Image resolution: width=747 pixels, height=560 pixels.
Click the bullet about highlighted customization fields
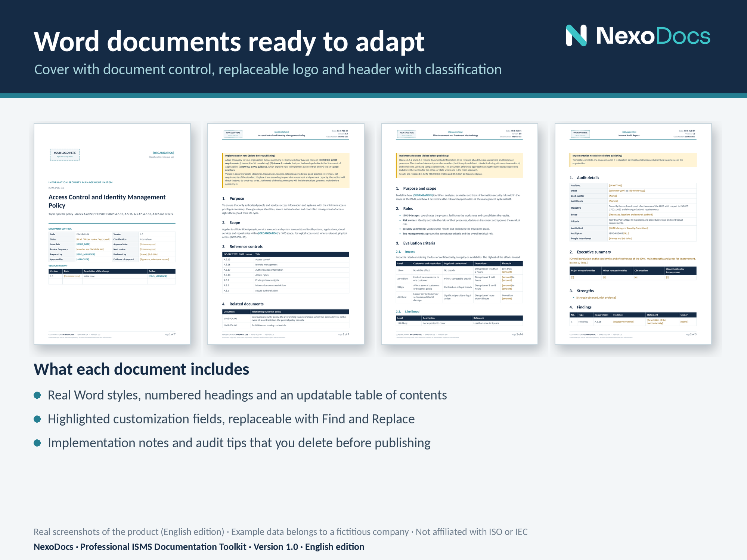tap(231, 419)
